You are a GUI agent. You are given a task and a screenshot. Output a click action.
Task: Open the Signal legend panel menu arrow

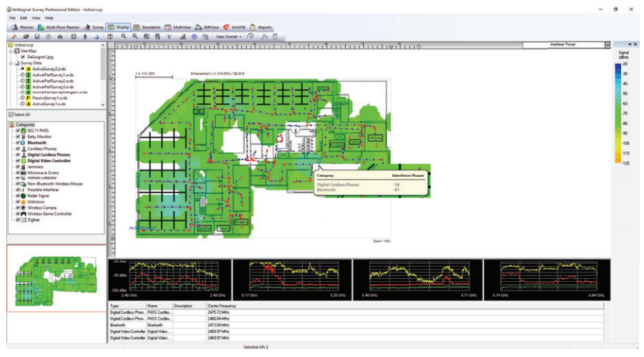click(630, 44)
